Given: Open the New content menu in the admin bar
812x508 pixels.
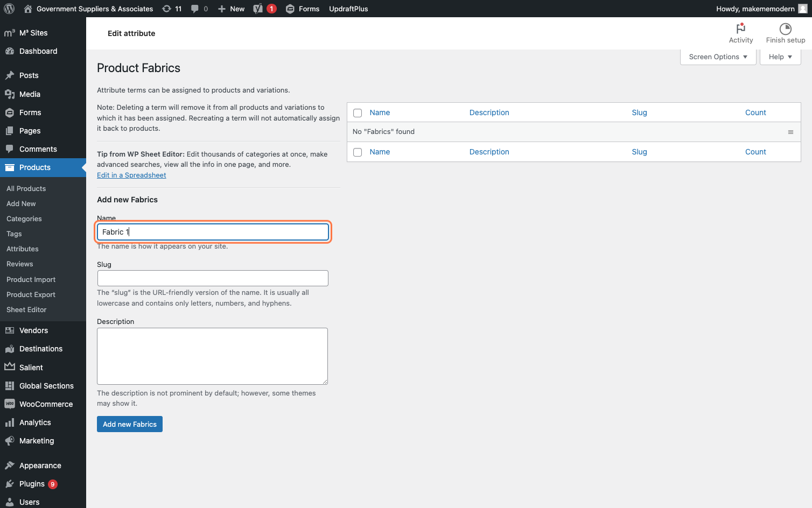Looking at the screenshot, I should pyautogui.click(x=231, y=9).
